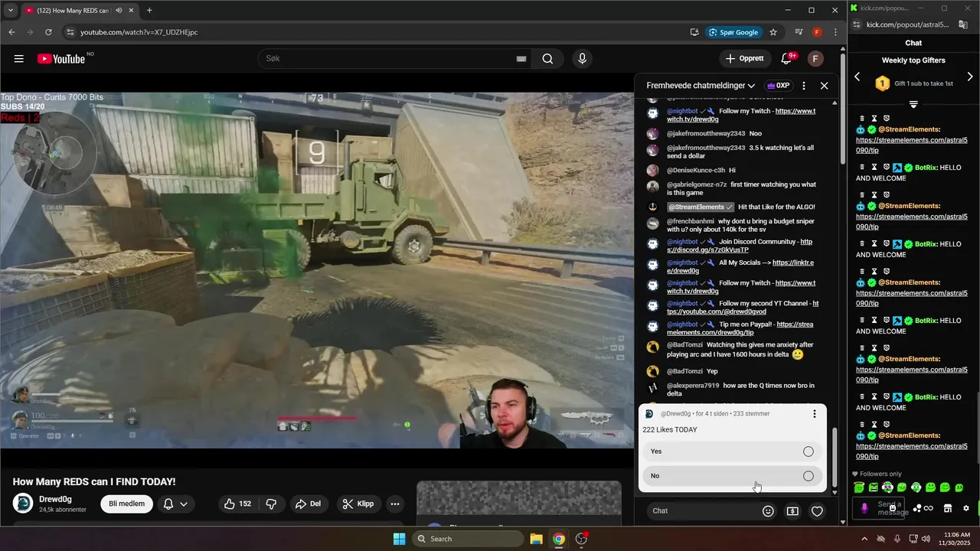Open Windows Start menu
Viewport: 980px width, 551px height.
pos(399,539)
